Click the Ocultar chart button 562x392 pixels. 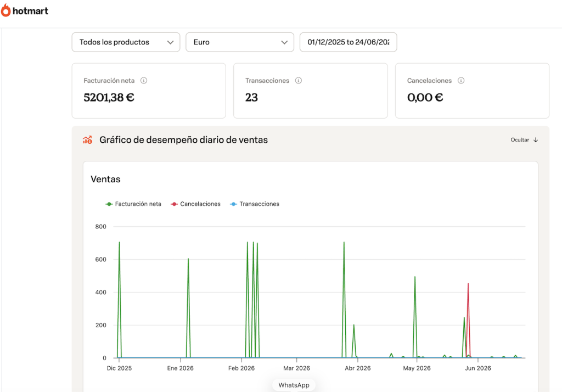[x=524, y=140]
